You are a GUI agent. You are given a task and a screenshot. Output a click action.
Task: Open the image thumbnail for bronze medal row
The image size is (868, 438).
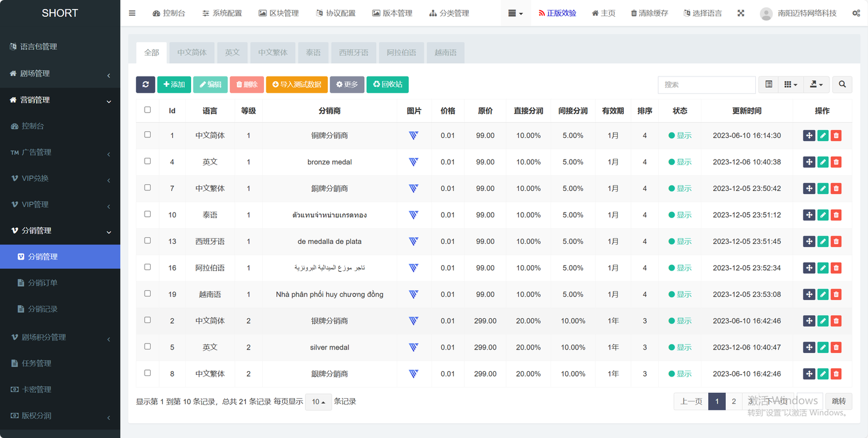[414, 162]
